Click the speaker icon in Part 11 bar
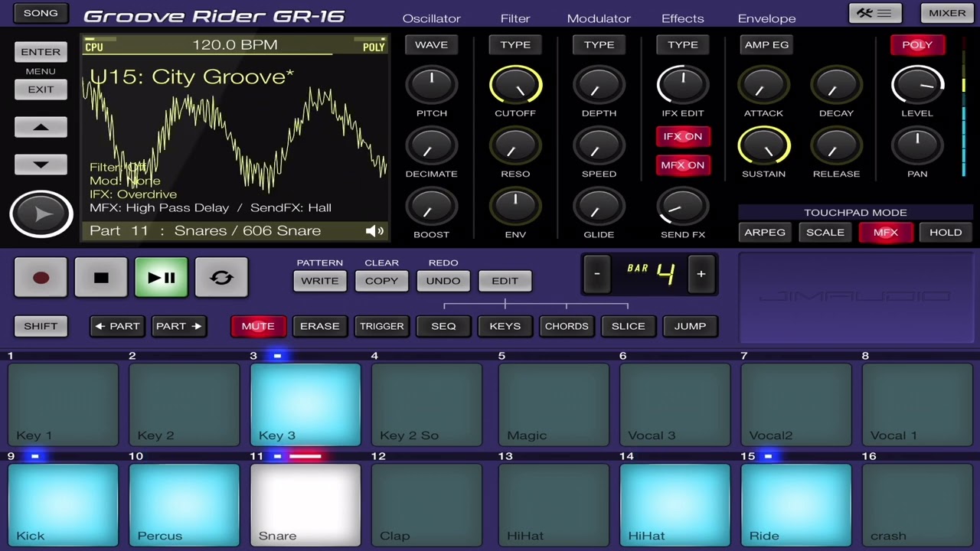 click(x=374, y=231)
